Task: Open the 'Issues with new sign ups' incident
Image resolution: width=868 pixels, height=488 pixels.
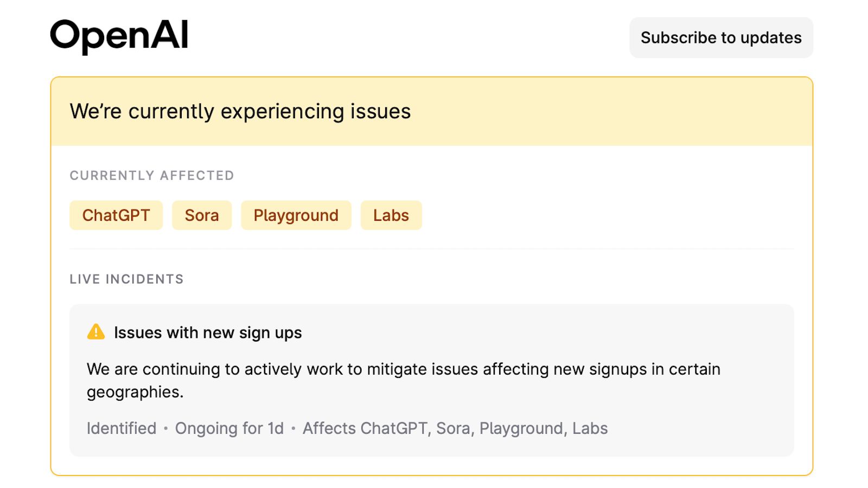Action: pyautogui.click(x=208, y=332)
